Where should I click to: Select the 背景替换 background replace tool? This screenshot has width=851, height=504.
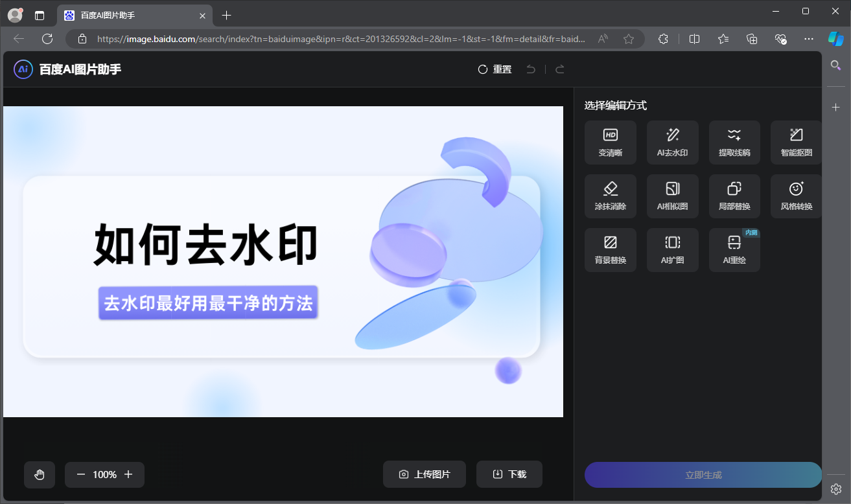[x=610, y=249]
